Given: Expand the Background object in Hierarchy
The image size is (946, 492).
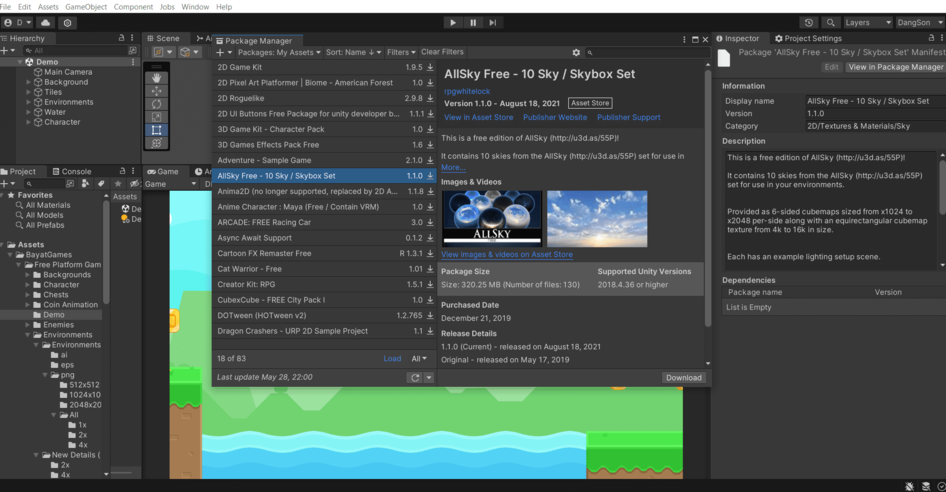Looking at the screenshot, I should point(29,82).
